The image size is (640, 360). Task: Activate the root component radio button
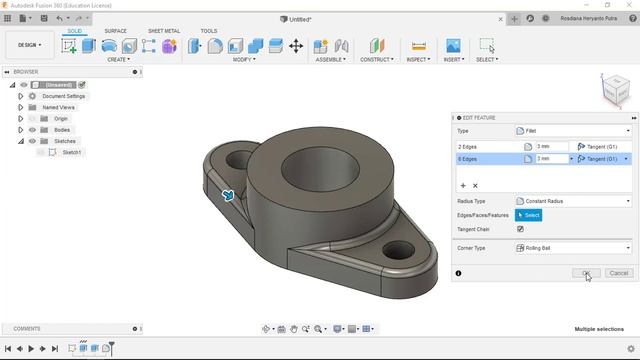pos(82,85)
